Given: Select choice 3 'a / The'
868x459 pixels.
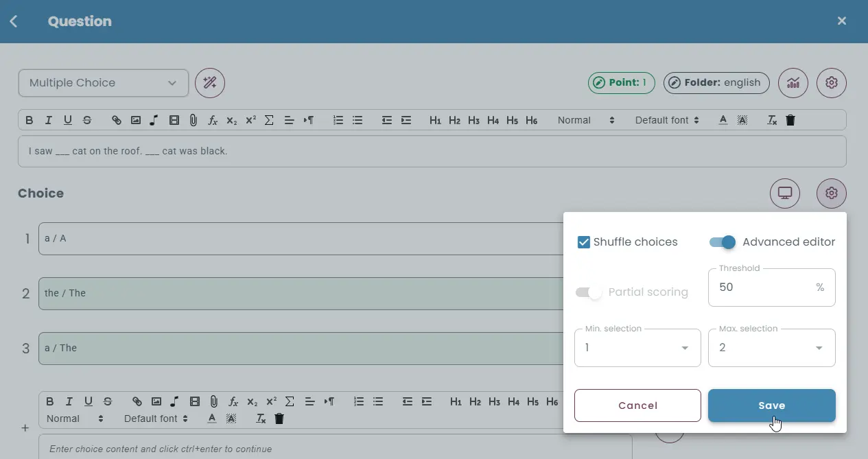Looking at the screenshot, I should pyautogui.click(x=301, y=349).
